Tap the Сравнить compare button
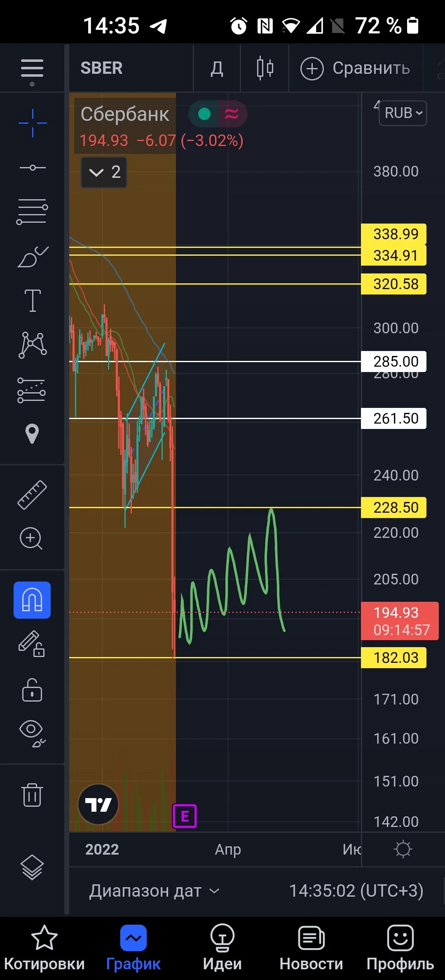 (x=355, y=68)
